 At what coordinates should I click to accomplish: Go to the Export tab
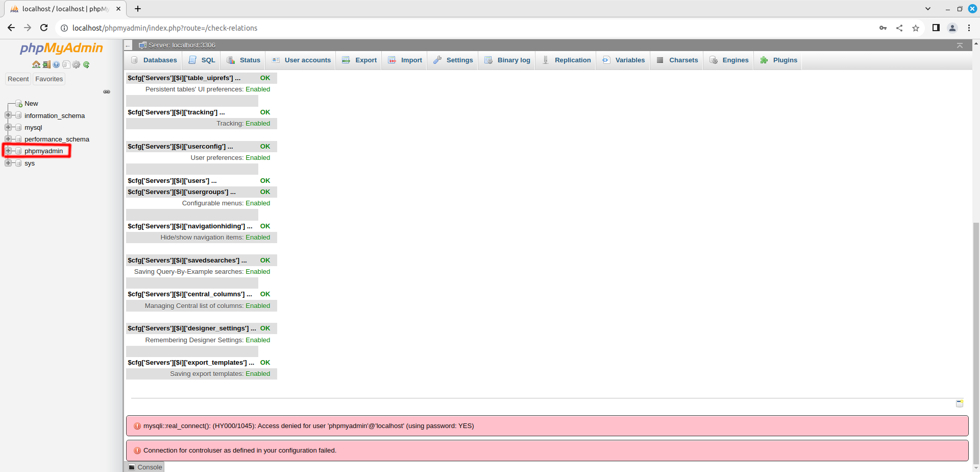pyautogui.click(x=359, y=60)
